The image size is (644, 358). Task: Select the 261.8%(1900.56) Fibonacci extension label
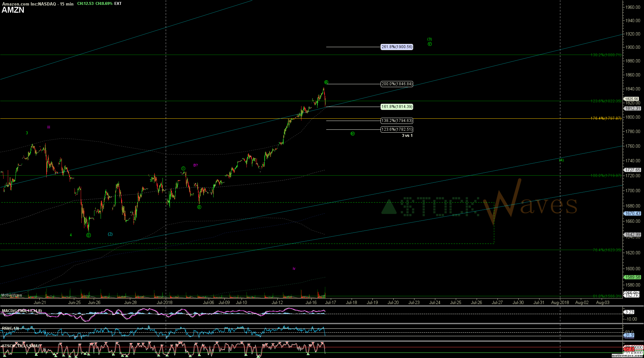(397, 47)
